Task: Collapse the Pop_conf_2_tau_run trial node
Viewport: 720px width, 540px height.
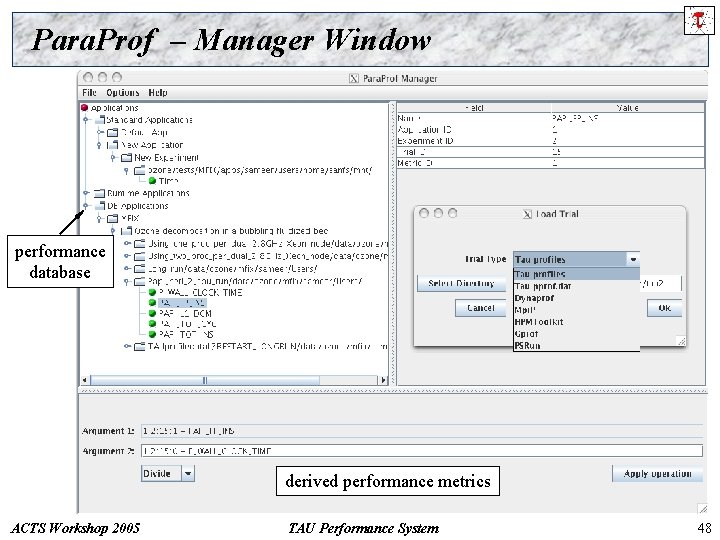Action: click(127, 281)
